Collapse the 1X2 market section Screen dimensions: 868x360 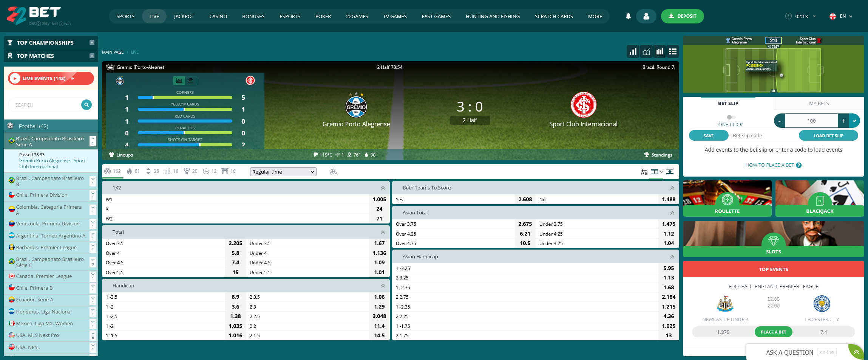click(383, 188)
